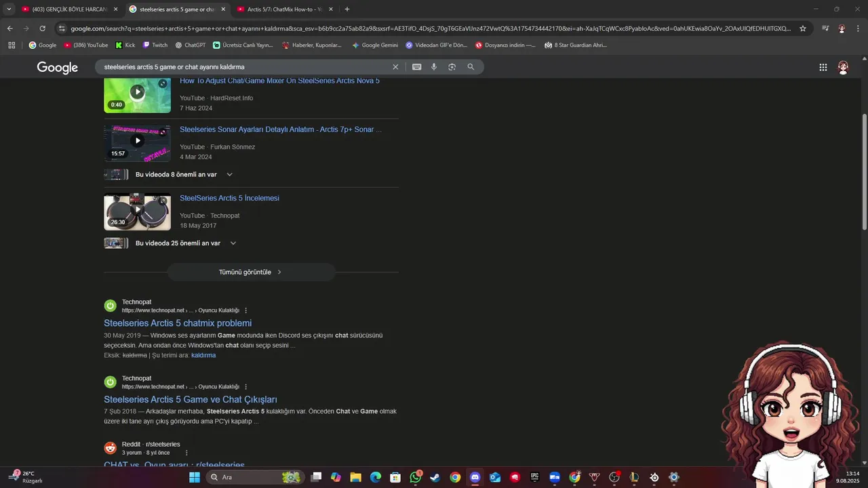
Task: Open the Kick bookmark
Action: 125,45
